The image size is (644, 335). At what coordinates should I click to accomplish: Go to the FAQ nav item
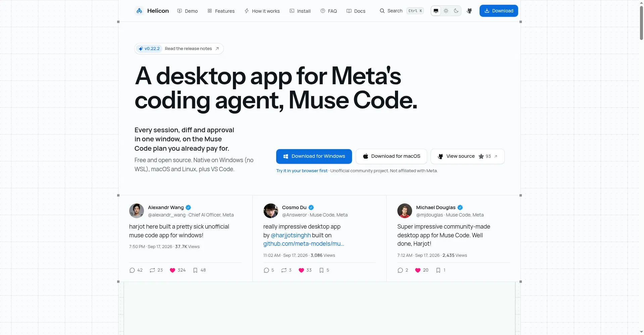tap(329, 11)
